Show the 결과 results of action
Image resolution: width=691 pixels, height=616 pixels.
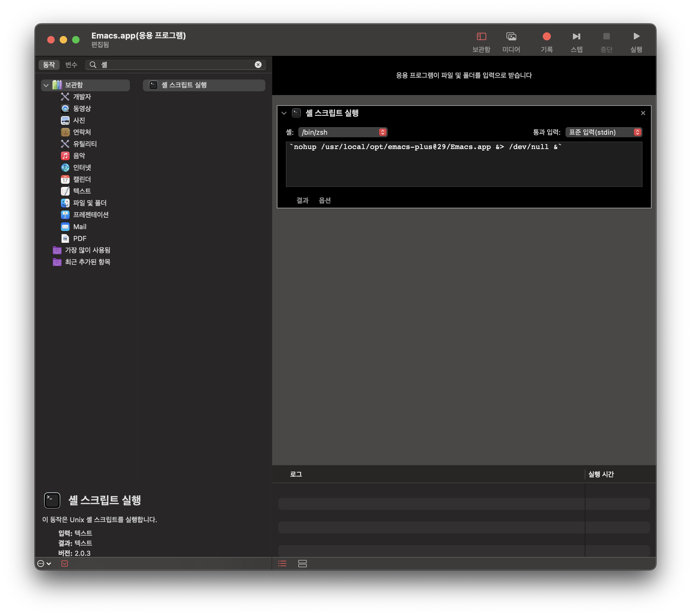[302, 200]
